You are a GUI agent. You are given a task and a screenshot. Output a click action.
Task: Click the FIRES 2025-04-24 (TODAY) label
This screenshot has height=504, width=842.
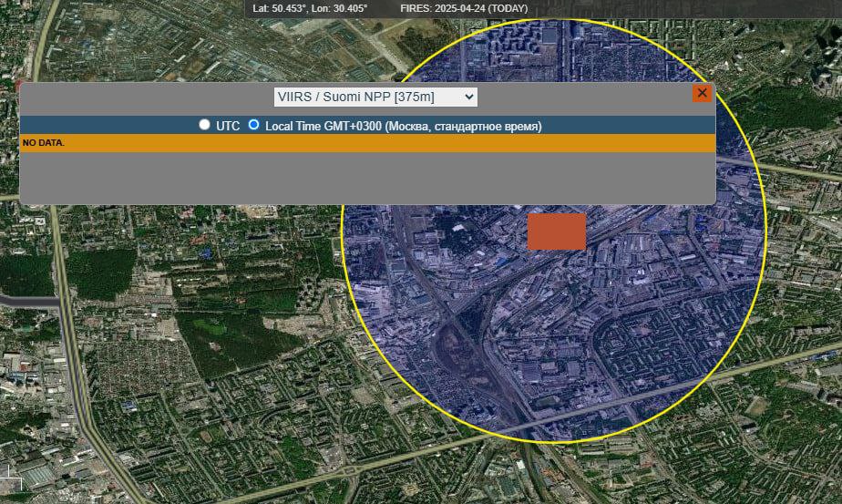pyautogui.click(x=464, y=8)
